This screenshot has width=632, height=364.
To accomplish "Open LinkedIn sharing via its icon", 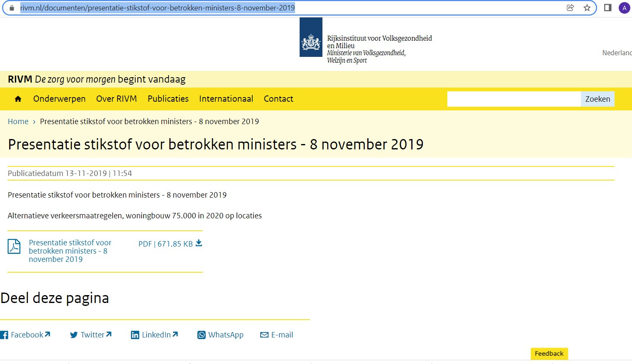I will (x=135, y=335).
